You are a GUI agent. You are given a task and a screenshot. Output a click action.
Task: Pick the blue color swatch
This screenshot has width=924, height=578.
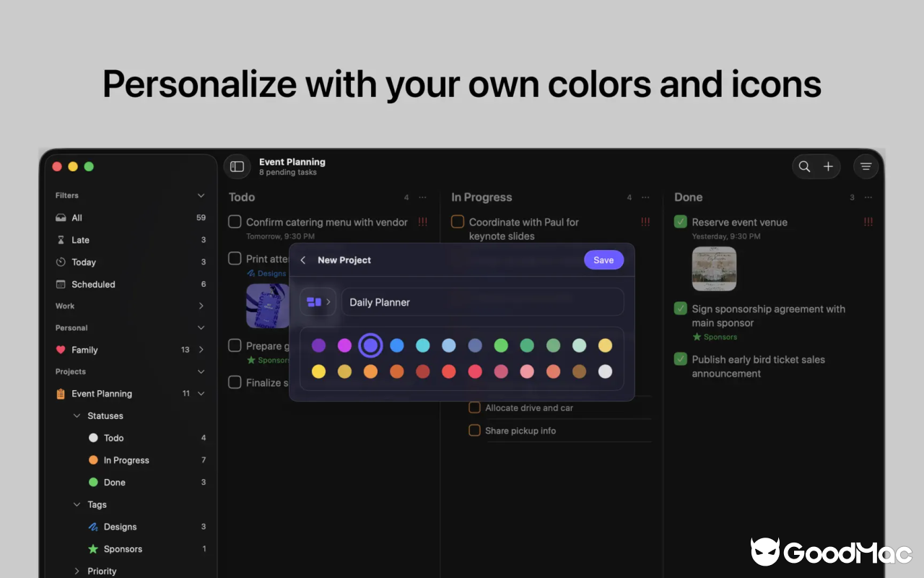point(397,345)
